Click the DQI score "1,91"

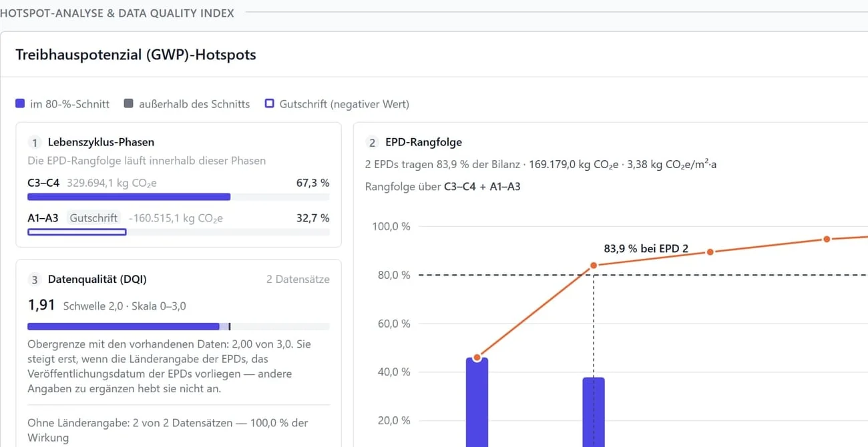[41, 306]
